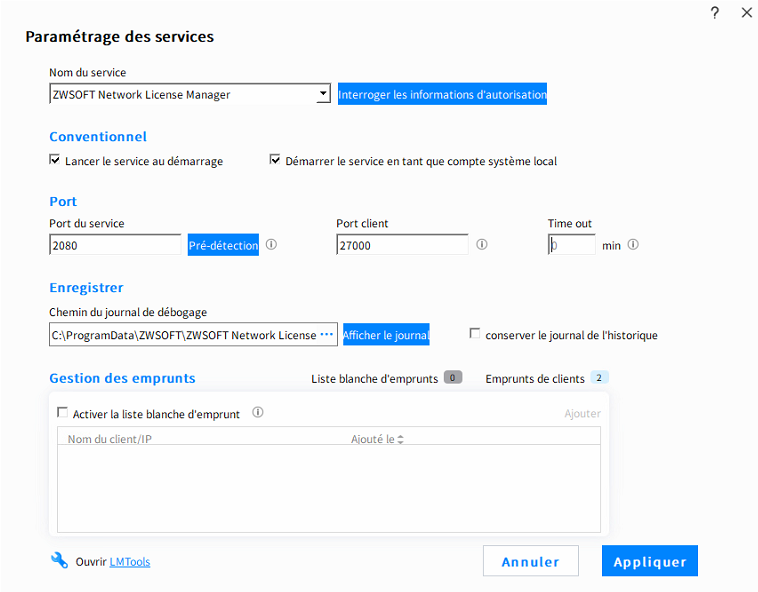Switch to Liste blanche d'emprunts tab
Image resolution: width=758 pixels, height=592 pixels.
click(375, 378)
